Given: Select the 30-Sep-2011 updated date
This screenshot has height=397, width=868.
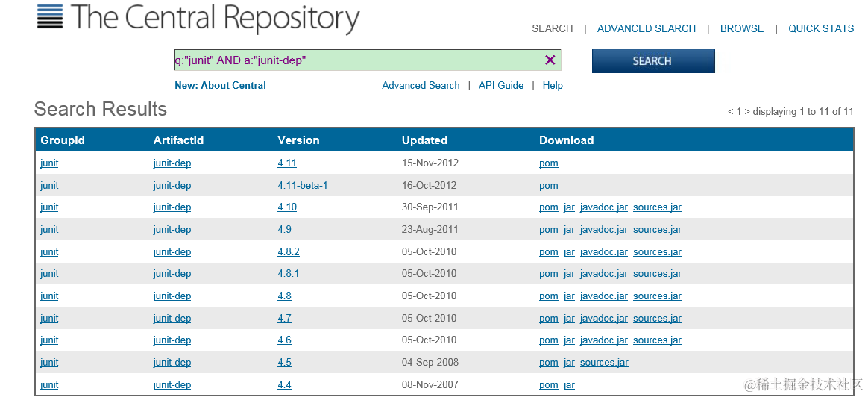Looking at the screenshot, I should tap(430, 207).
